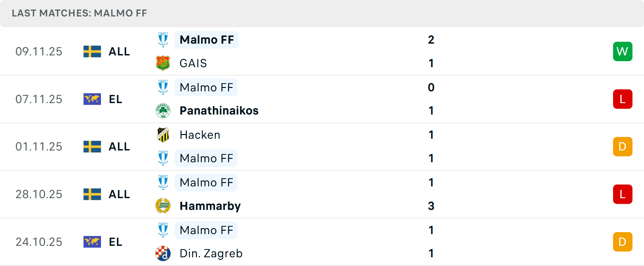
Task: Click red L badge for Hammarby match
Action: pos(623,194)
